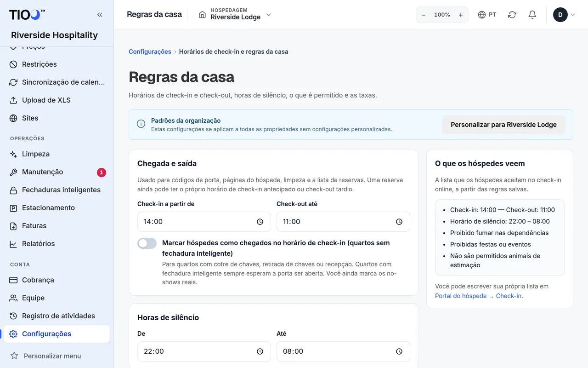Click the zoom-out minus button
Viewport: 588px width, 368px height.
(x=424, y=15)
